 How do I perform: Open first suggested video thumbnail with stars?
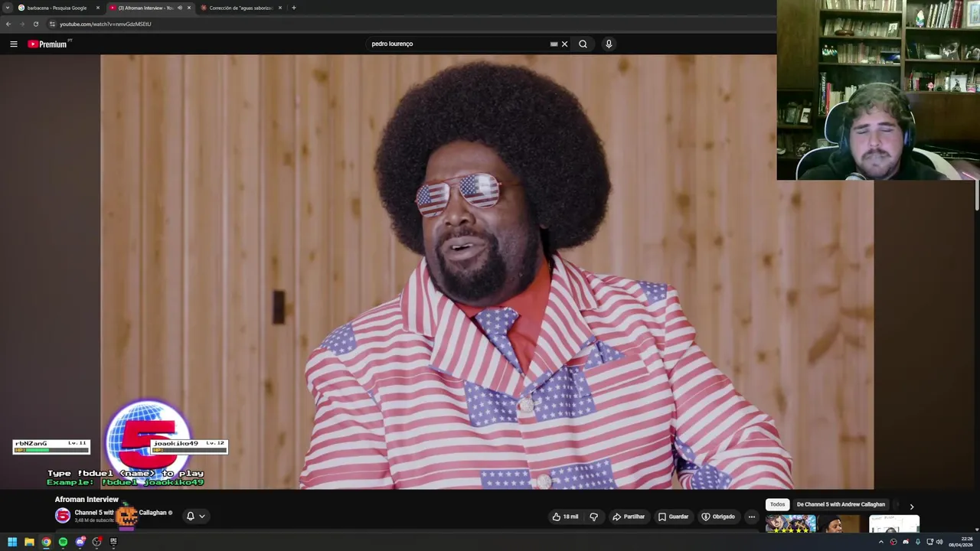(790, 524)
